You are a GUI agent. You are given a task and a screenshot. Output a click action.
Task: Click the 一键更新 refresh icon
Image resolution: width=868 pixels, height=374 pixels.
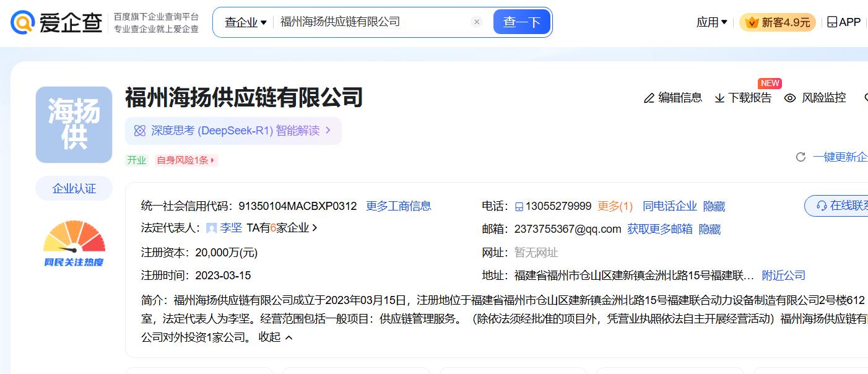pos(801,157)
